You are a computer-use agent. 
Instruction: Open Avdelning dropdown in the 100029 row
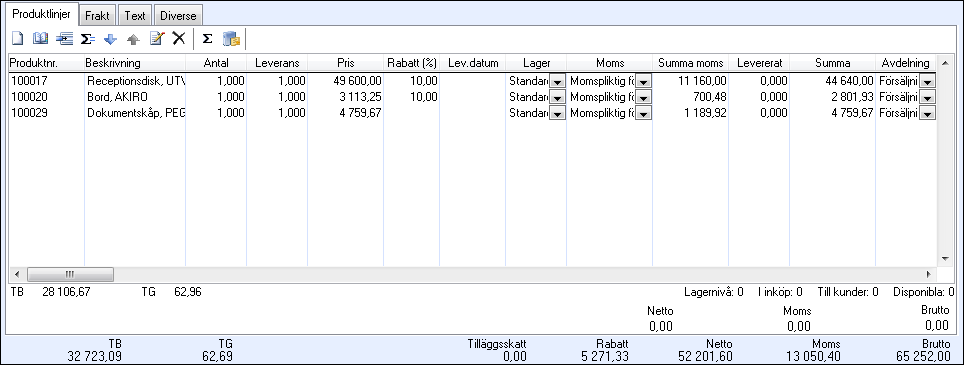[927, 113]
